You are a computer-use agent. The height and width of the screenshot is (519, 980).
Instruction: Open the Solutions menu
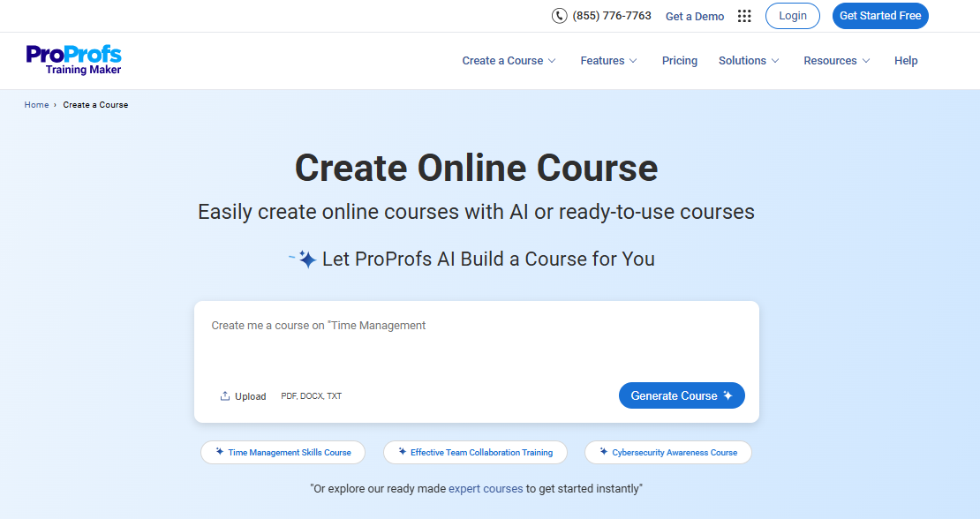(x=749, y=61)
